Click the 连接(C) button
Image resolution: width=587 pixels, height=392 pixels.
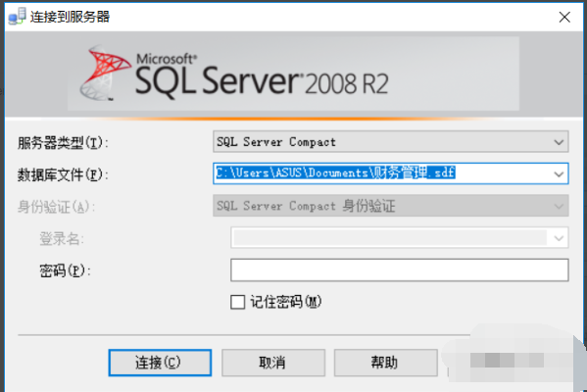[x=160, y=363]
